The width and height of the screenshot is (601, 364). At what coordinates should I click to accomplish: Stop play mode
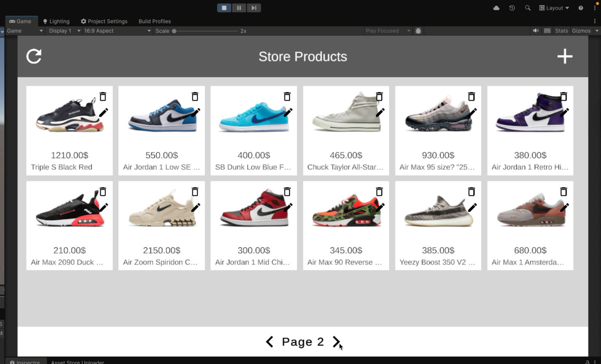point(224,8)
